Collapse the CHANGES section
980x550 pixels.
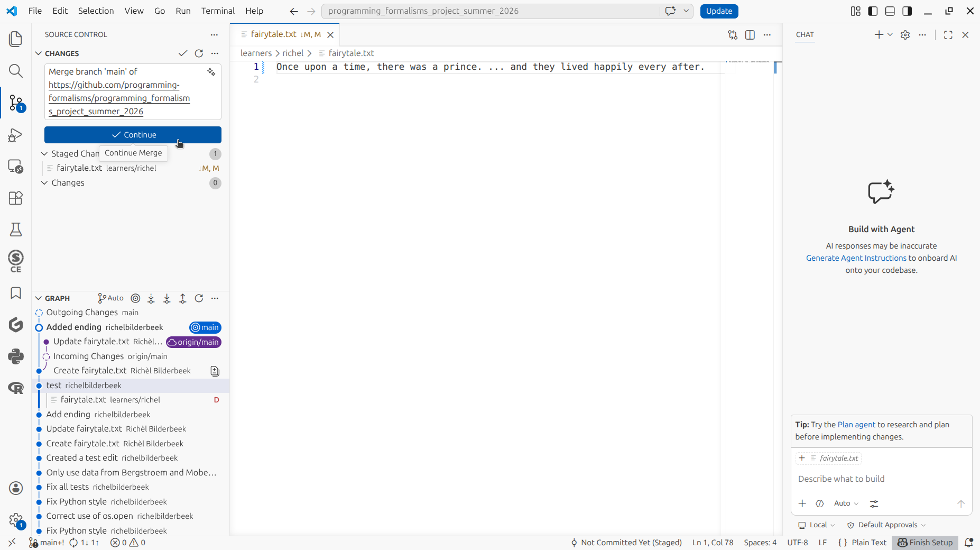click(x=39, y=53)
